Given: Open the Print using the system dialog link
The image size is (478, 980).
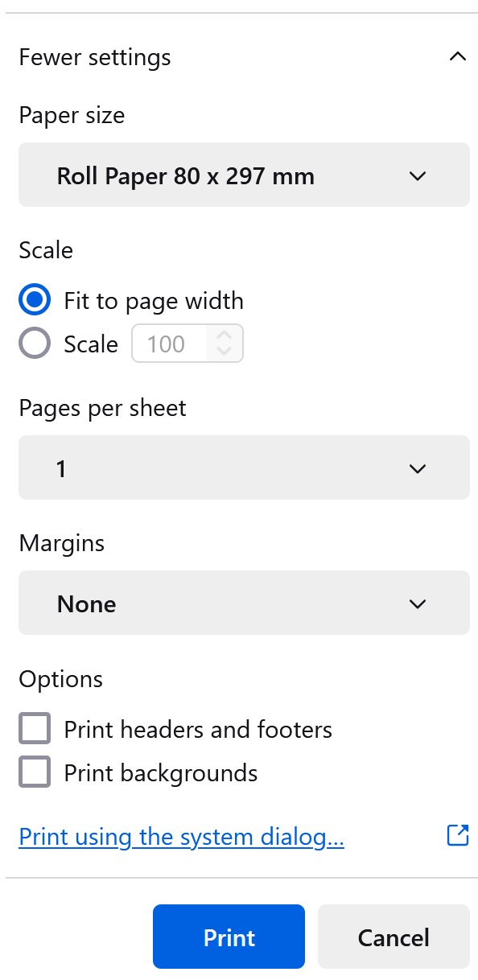Looking at the screenshot, I should pos(181,836).
